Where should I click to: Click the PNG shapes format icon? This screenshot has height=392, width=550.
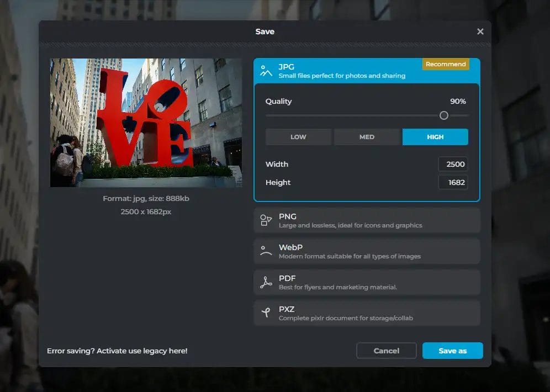tap(266, 221)
